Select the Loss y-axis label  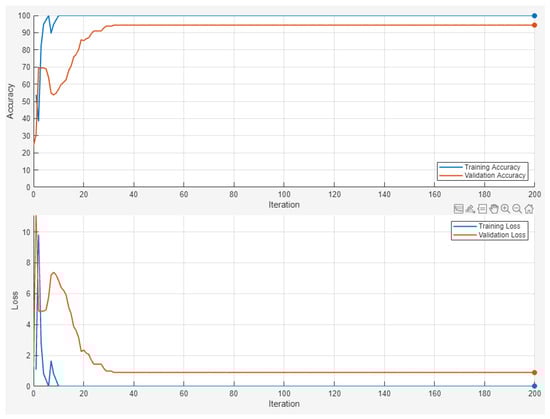15,300
